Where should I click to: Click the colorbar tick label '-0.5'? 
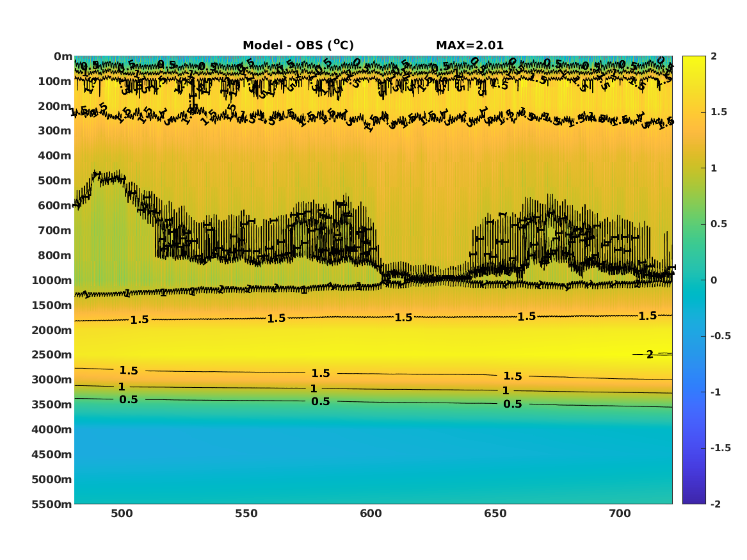[x=721, y=336]
